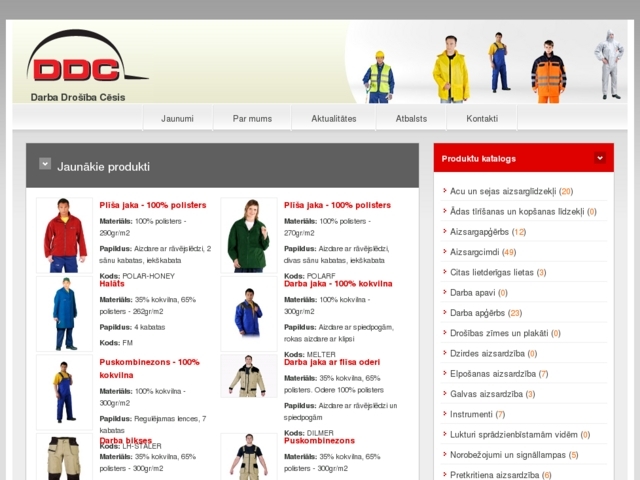640x480 pixels.
Task: Open the blue Halāts coat image
Action: coord(64,313)
